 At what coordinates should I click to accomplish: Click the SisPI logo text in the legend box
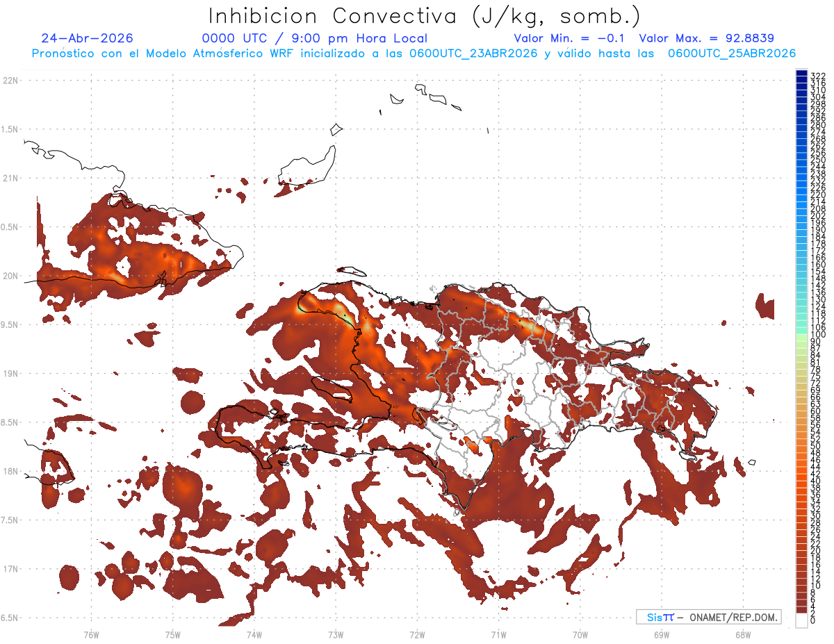click(x=660, y=617)
